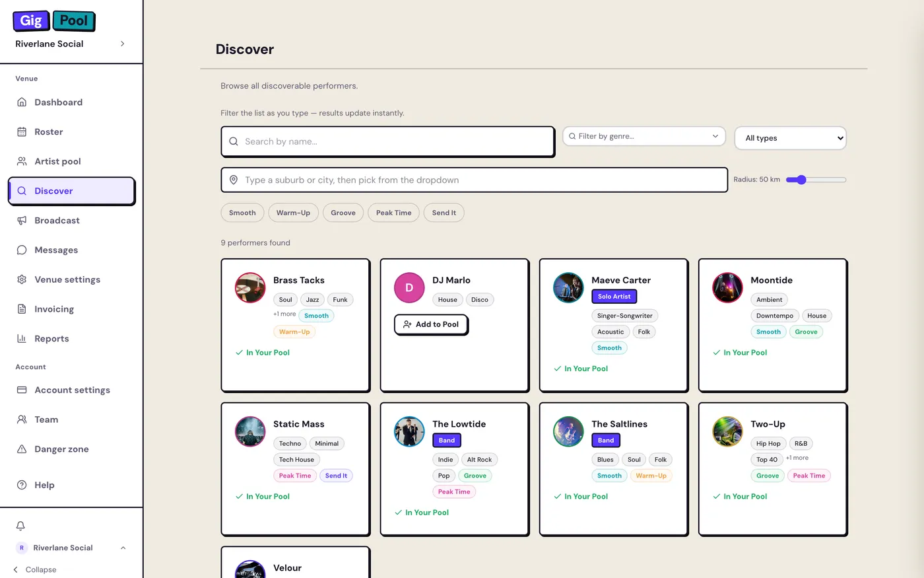Screen dimensions: 924x578
Task: Click DJ Marlo's pink D avatar
Action: click(409, 288)
